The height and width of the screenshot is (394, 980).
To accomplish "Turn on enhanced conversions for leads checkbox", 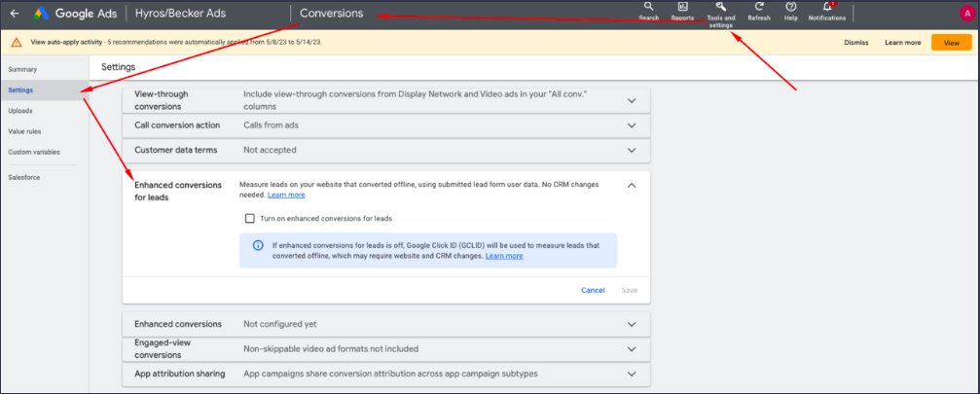I will tap(250, 219).
